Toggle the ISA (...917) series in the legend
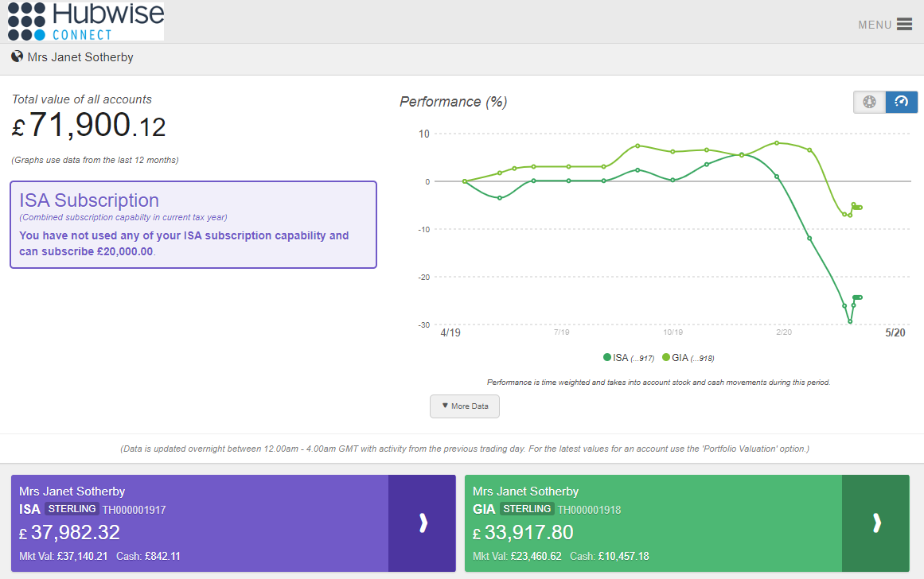 coord(629,358)
